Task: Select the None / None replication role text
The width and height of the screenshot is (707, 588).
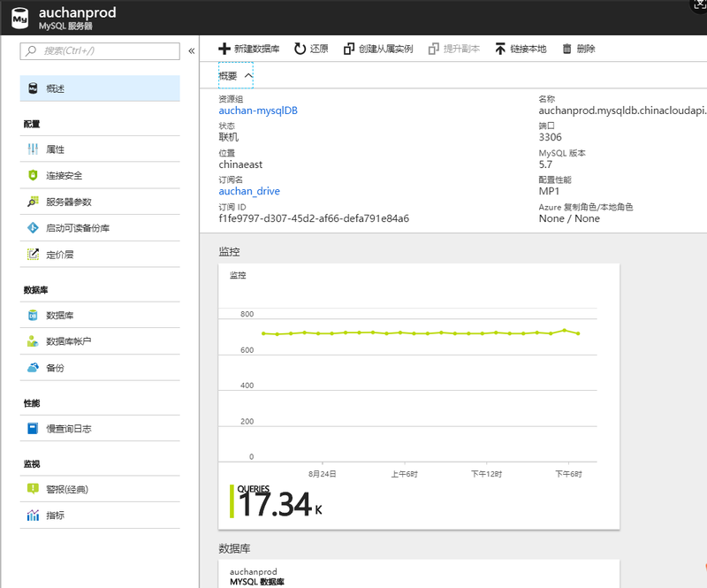Action: pos(569,218)
